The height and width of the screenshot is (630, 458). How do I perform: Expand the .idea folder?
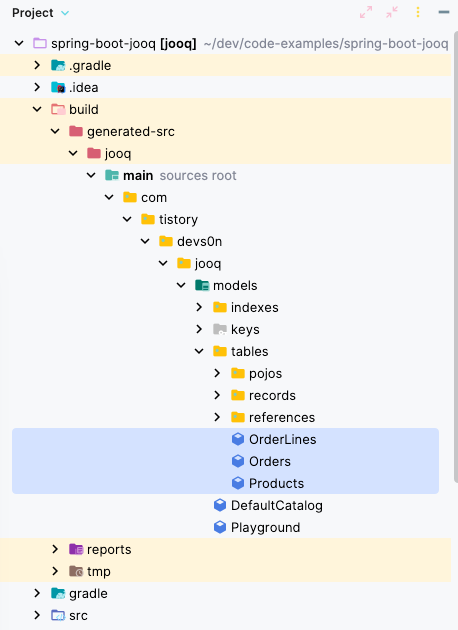coord(37,87)
